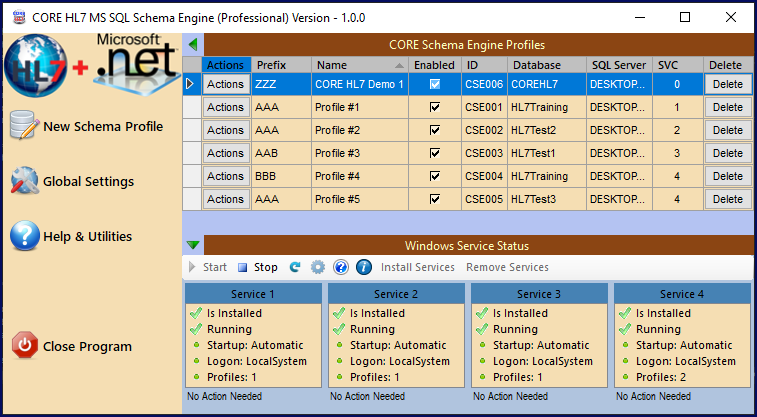This screenshot has height=417, width=757.
Task: Click the New Schema Profile label
Action: (x=103, y=126)
